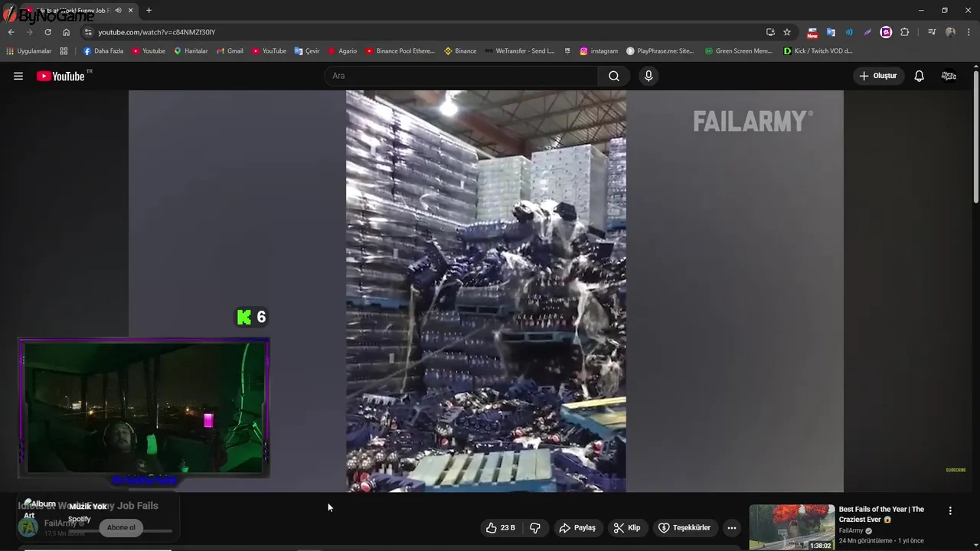Reload the current page

(47, 32)
